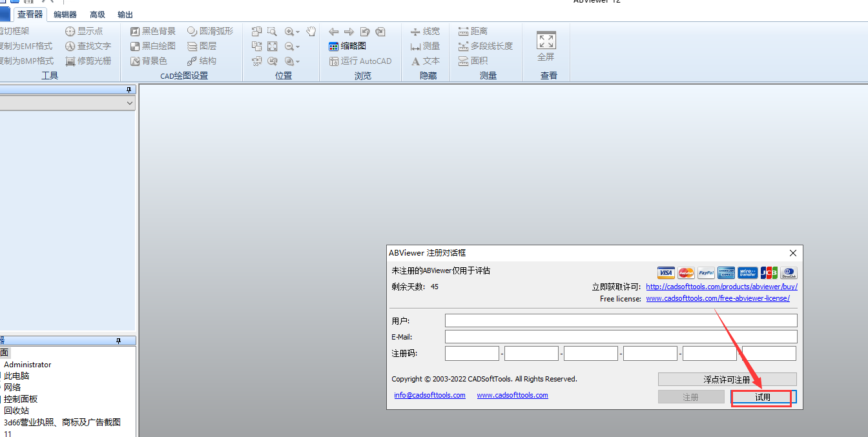Image resolution: width=868 pixels, height=437 pixels.
Task: Toggle 测量 measurements visibility
Action: [425, 46]
